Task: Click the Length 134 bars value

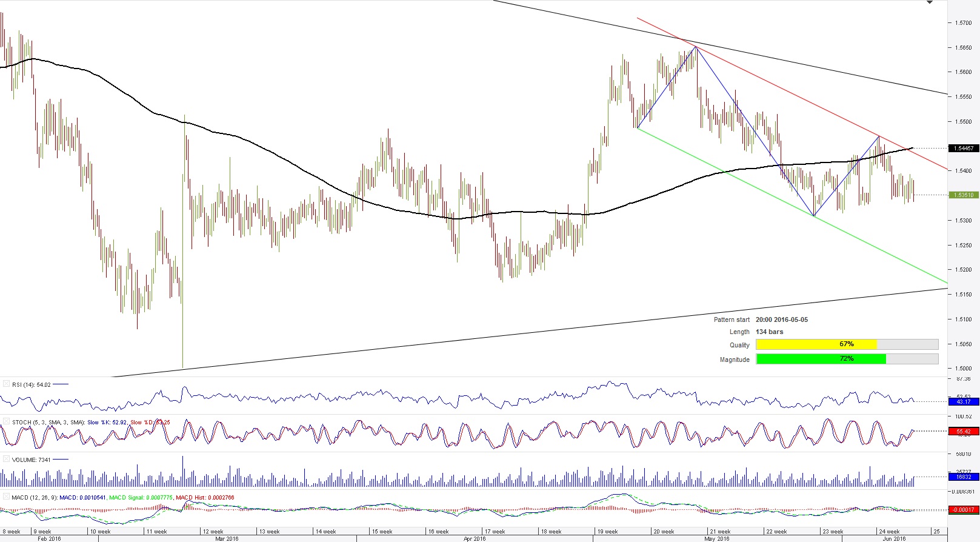Action: (770, 332)
